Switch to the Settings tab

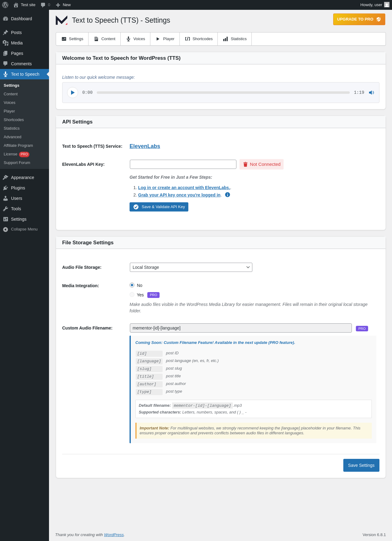click(x=72, y=39)
